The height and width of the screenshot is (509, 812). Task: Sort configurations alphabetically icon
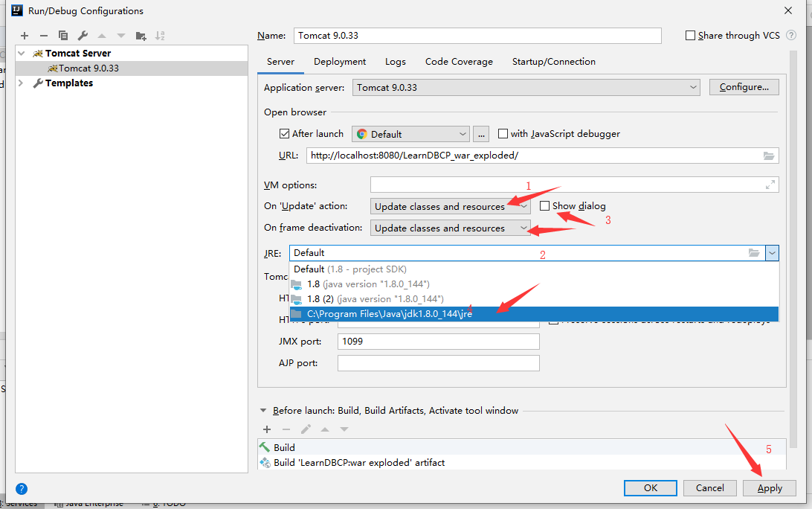(x=160, y=36)
